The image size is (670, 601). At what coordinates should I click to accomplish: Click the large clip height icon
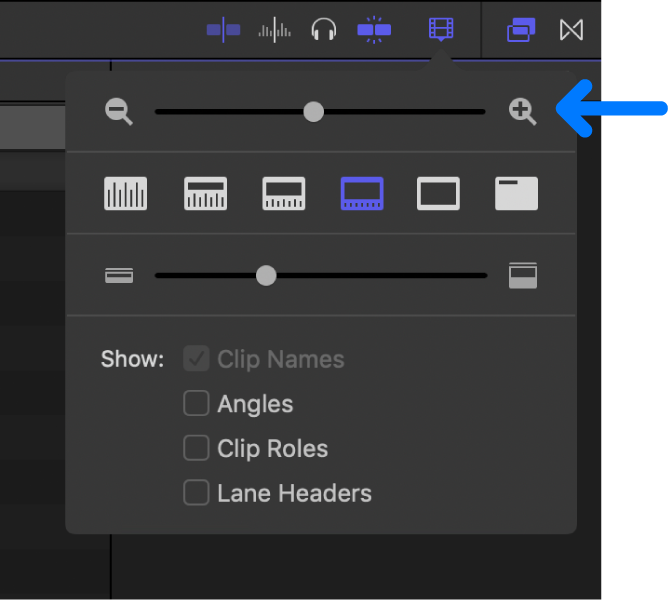click(522, 275)
